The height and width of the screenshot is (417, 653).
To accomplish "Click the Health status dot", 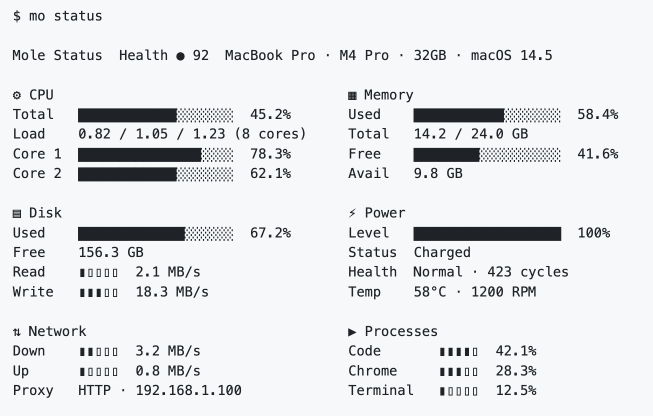I will coord(180,56).
